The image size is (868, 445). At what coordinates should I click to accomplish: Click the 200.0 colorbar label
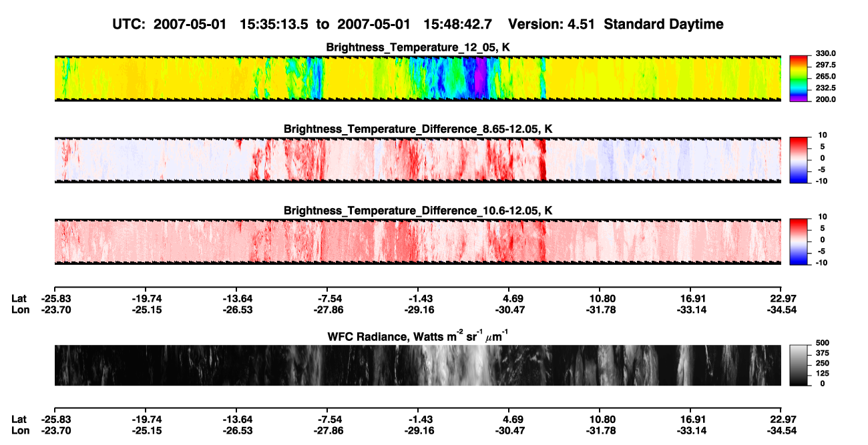[x=826, y=99]
